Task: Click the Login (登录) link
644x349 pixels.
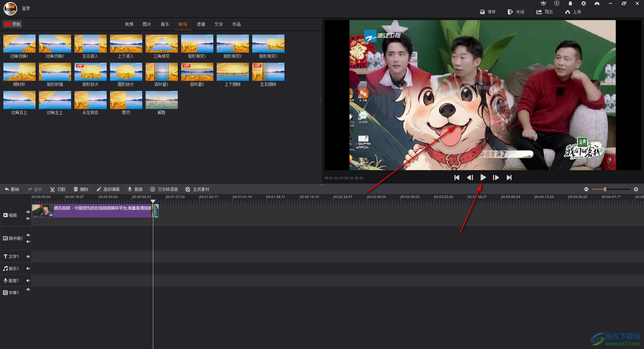Action: pos(26,8)
